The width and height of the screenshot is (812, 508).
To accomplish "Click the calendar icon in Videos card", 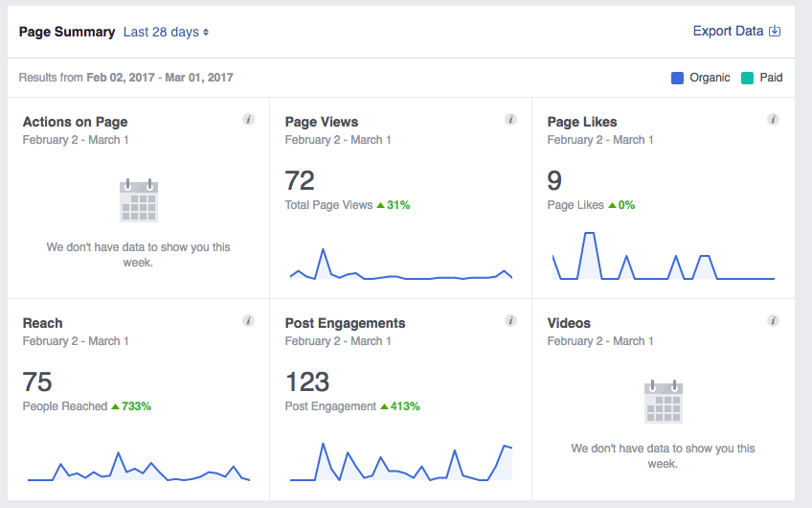I will [664, 402].
